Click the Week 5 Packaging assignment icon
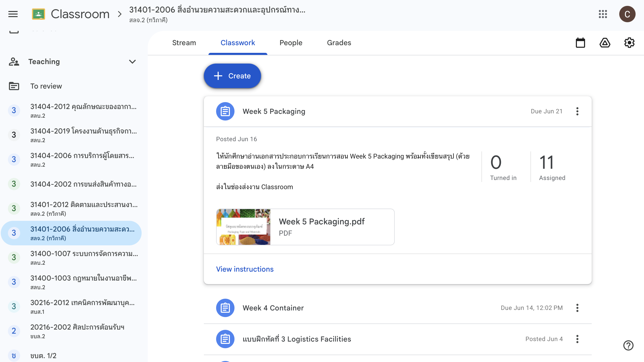Screen dimensions: 644x362 [x=225, y=111]
